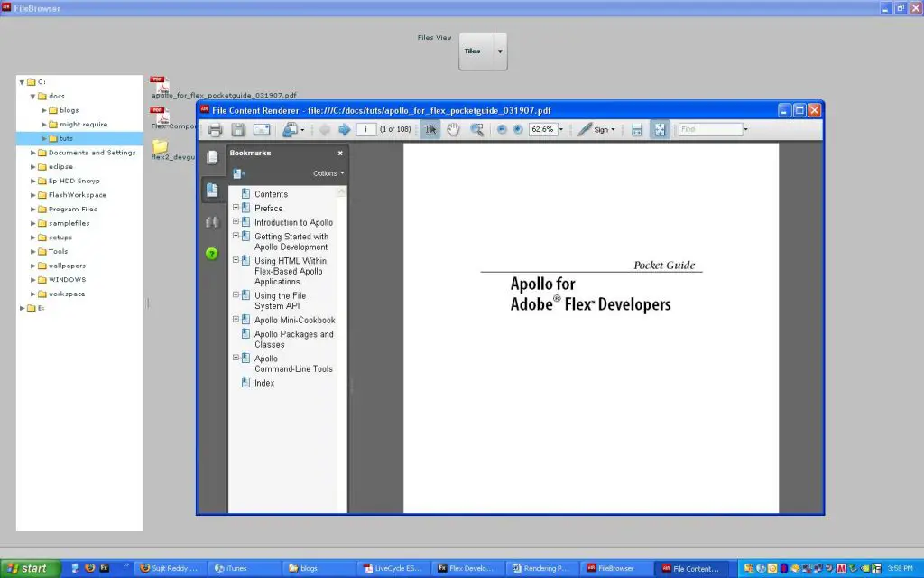This screenshot has width=924, height=578.
Task: Switch to FileBrowser taskbar button
Action: tap(615, 569)
